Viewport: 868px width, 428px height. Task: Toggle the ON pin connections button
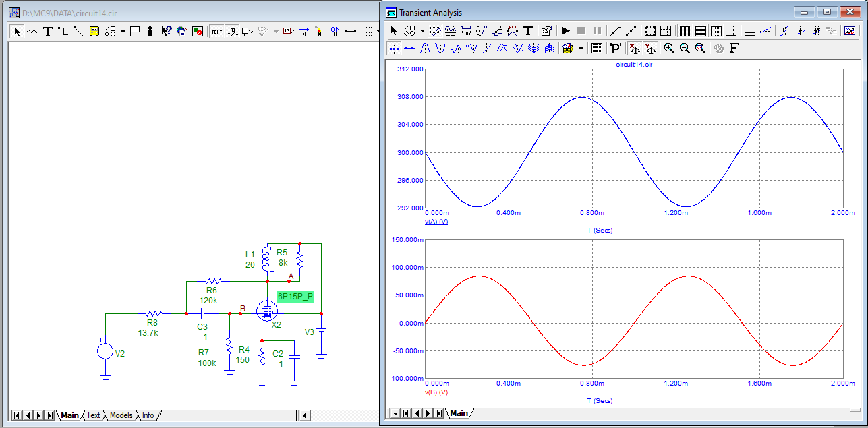(x=335, y=31)
